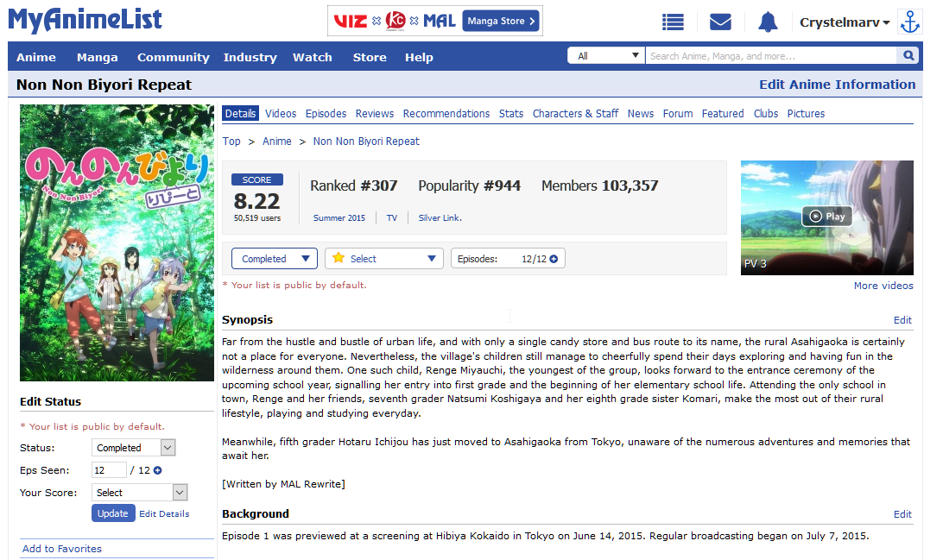Image resolution: width=943 pixels, height=560 pixels.
Task: Increment episodes with plus icon in score panel
Action: 554,259
